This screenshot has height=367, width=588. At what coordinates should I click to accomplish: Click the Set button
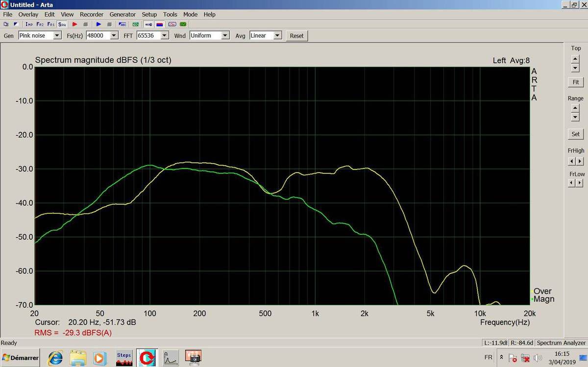(576, 134)
